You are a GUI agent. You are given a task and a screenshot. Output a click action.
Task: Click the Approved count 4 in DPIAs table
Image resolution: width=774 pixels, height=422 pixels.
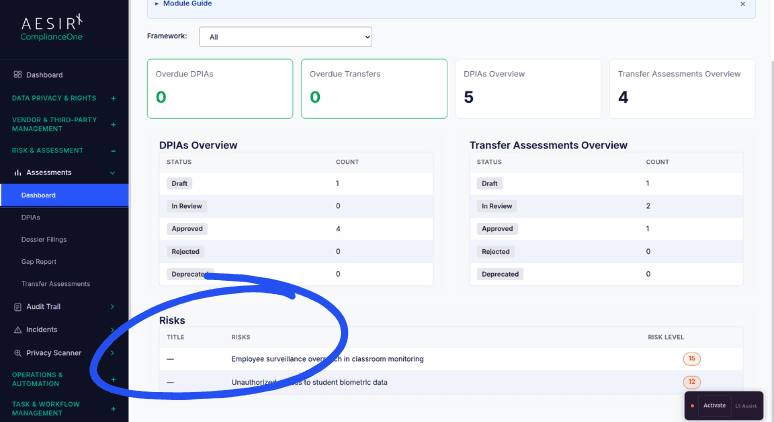tap(338, 229)
